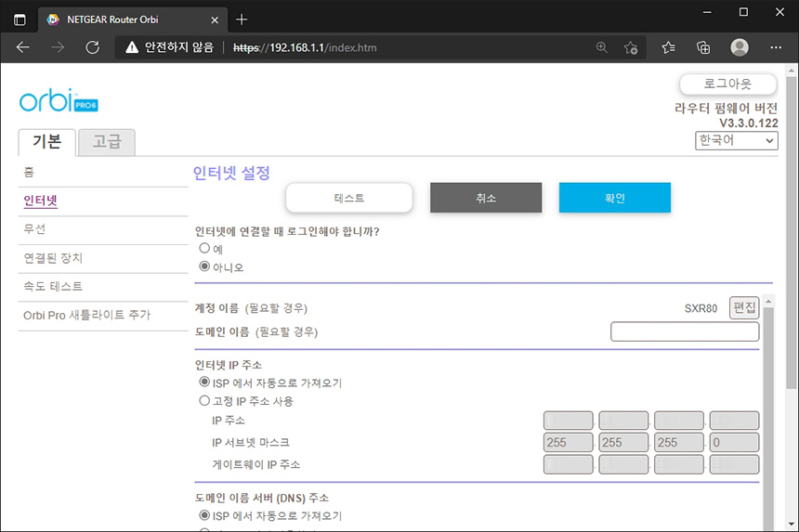Open Orbi Pro 새틀라이트 추가 item

point(87,315)
